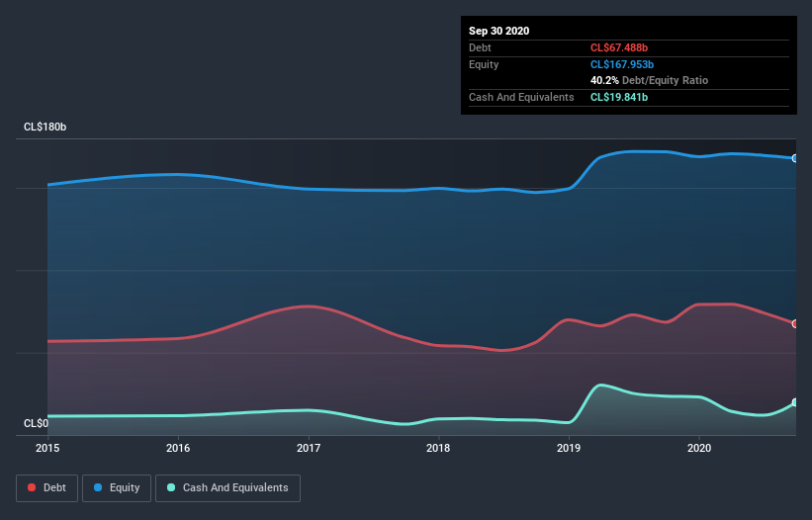Viewport: 812px width, 520px height.
Task: Toggle Cash And Equivalents legend button
Action: point(227,488)
